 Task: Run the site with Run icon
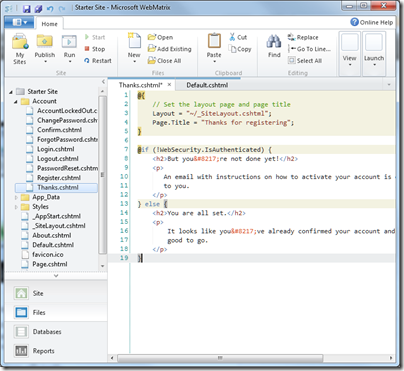pyautogui.click(x=69, y=42)
